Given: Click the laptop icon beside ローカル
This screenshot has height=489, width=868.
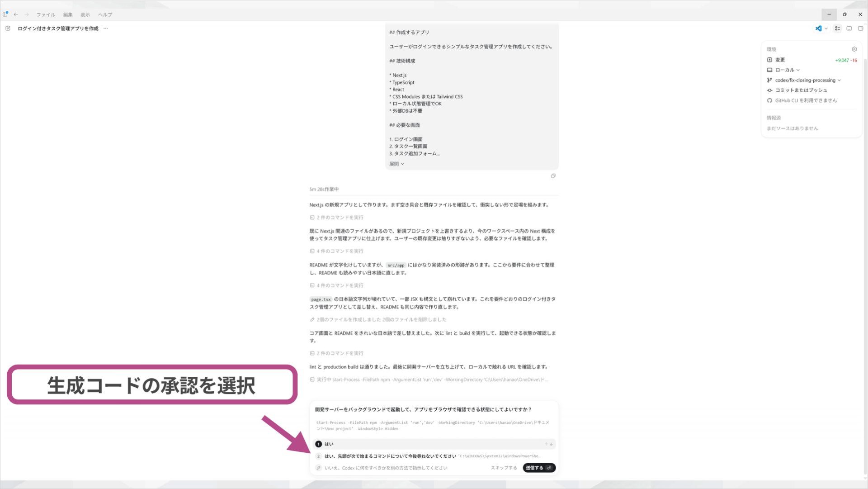Looking at the screenshot, I should (x=769, y=70).
